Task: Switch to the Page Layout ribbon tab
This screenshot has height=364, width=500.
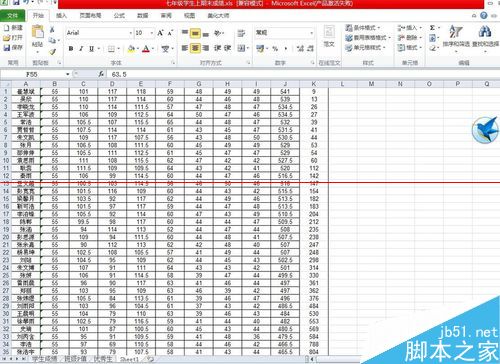Action: point(90,16)
